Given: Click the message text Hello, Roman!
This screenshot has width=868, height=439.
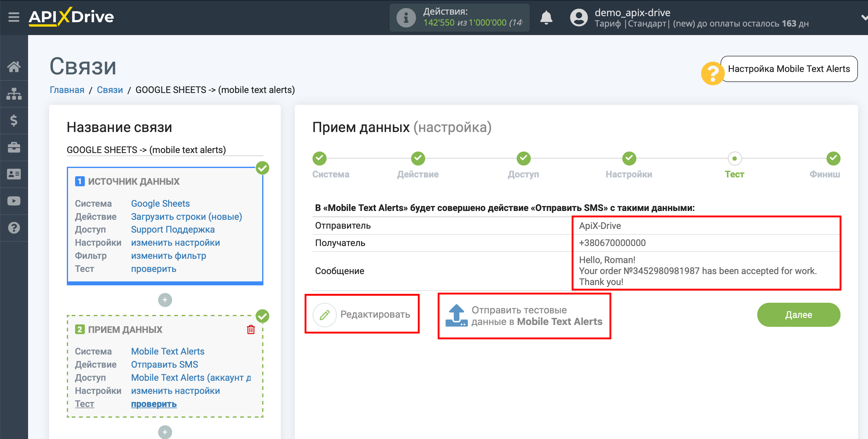Looking at the screenshot, I should pos(607,260).
